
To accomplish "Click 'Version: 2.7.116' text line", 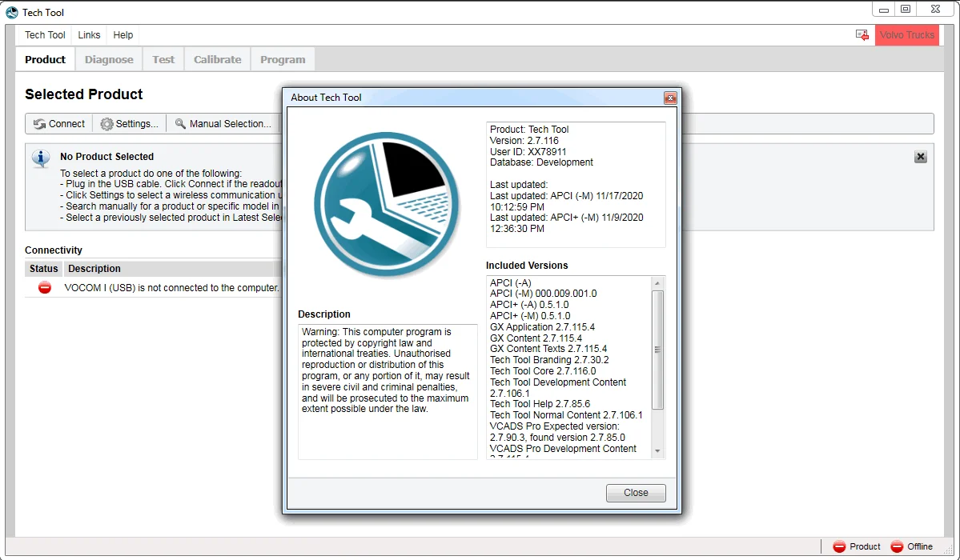I will pyautogui.click(x=524, y=140).
